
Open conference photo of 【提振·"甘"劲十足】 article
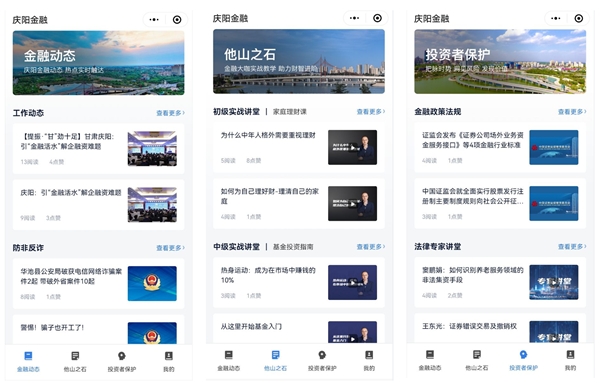tap(152, 149)
